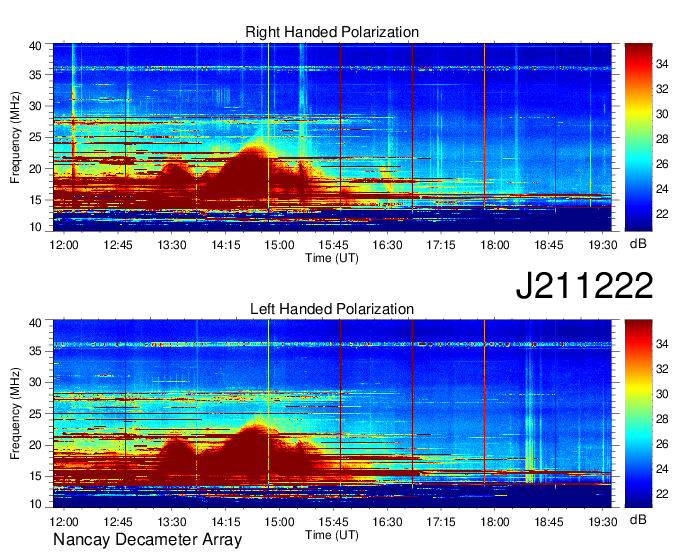680x552 pixels.
Task: Click the "12:00" tick of Right Handed plot
Action: pyautogui.click(x=64, y=245)
